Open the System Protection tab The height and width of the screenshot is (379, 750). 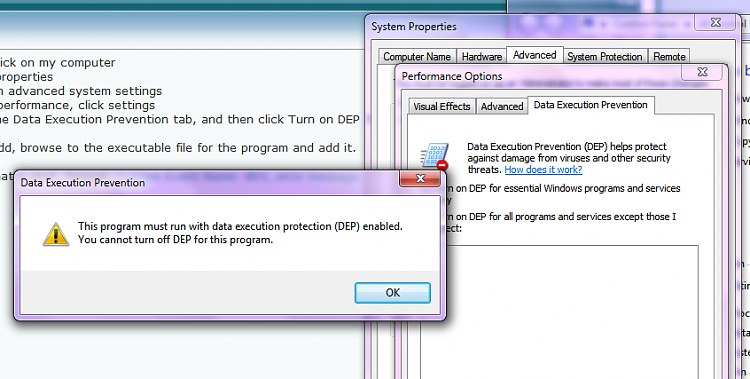point(605,56)
